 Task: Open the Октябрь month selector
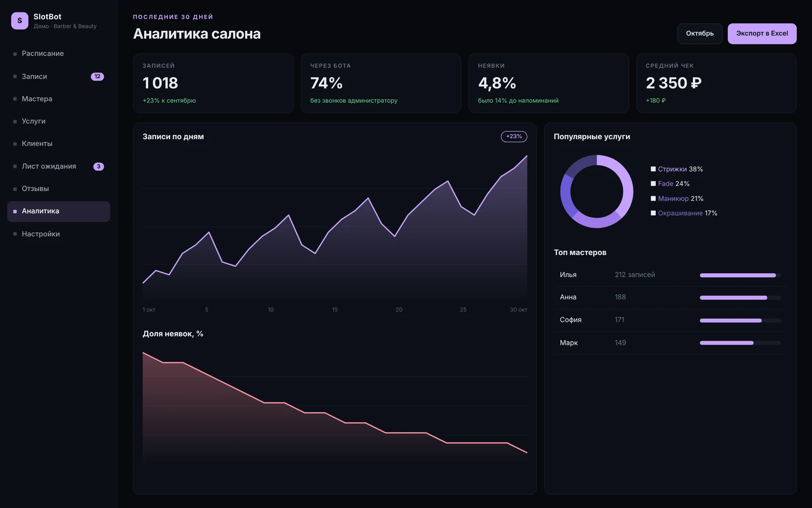tap(700, 34)
